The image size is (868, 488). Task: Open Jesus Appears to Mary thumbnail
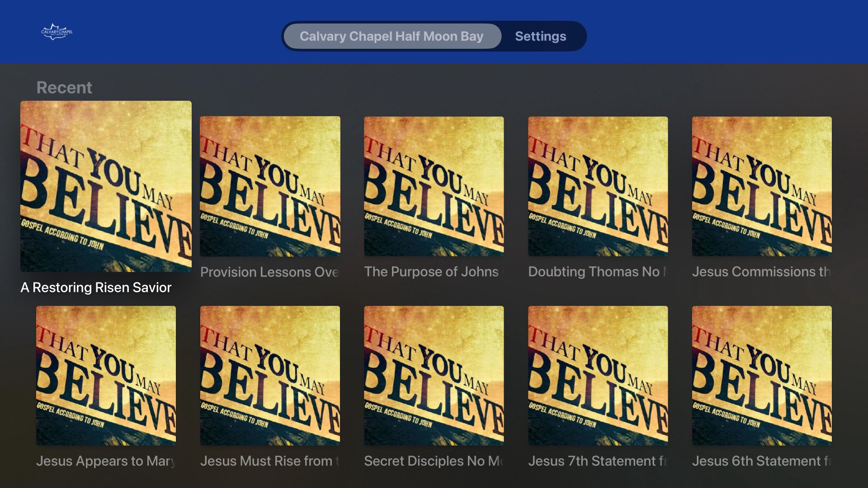point(106,375)
